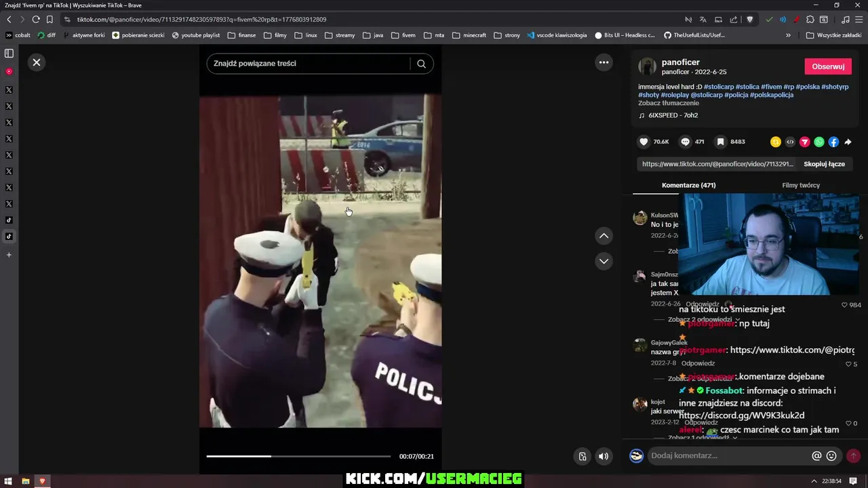Like Sajm0nsz comment with heart 984

coord(845,305)
